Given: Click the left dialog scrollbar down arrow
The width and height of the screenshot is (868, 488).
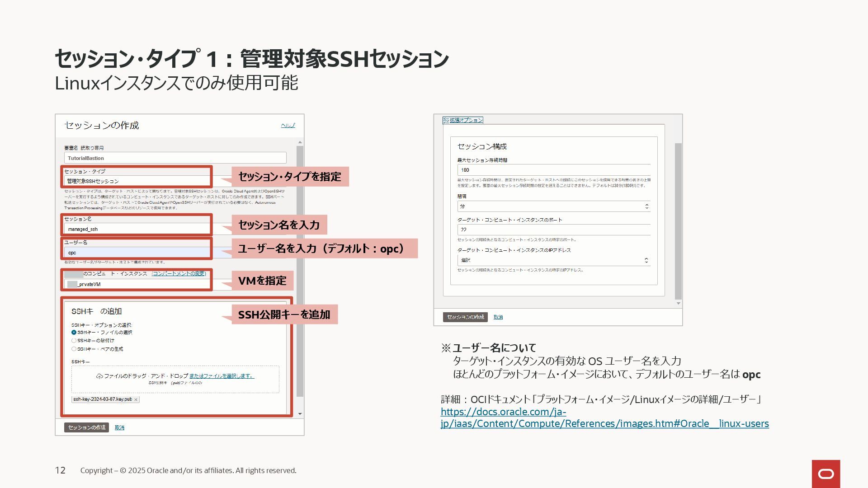Looking at the screenshot, I should (300, 414).
